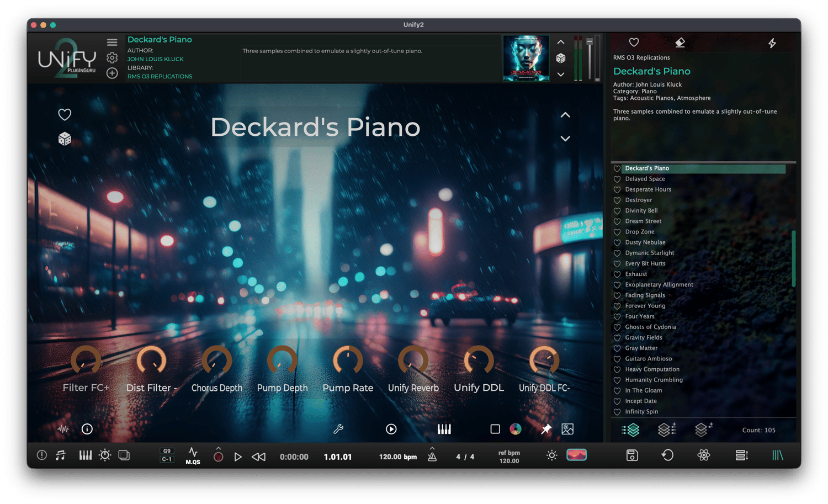Click the large up chevron right of the patch title
The image size is (828, 504).
[x=565, y=115]
